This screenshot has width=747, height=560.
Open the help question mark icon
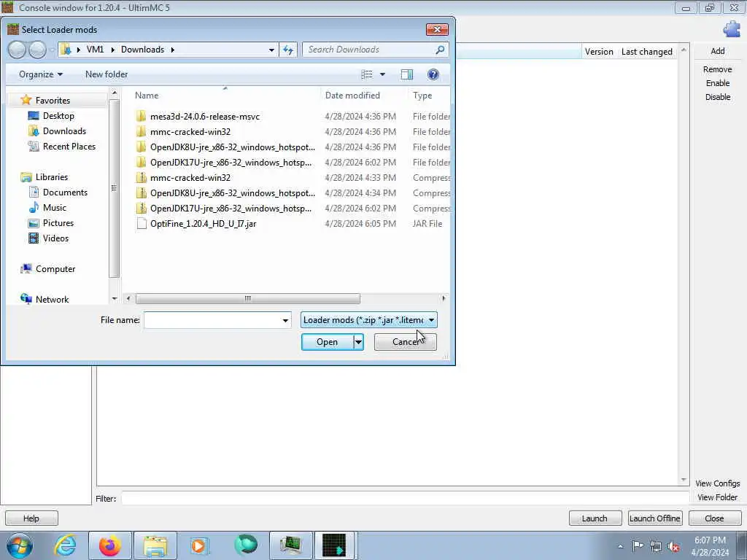[x=433, y=74]
